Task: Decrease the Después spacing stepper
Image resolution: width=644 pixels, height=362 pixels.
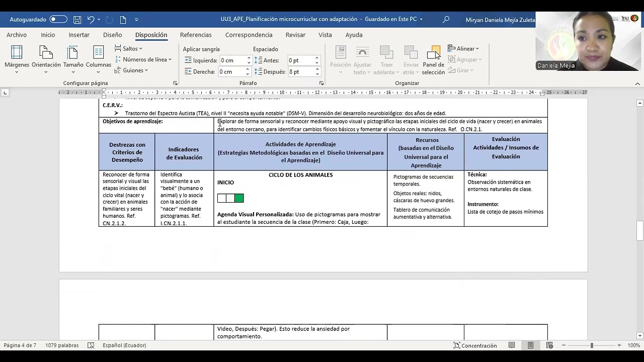Action: 317,74
